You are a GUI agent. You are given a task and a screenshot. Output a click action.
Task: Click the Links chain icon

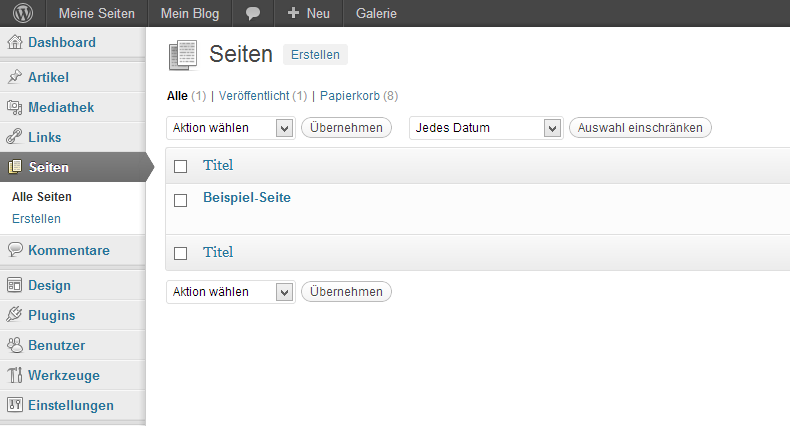click(x=15, y=137)
